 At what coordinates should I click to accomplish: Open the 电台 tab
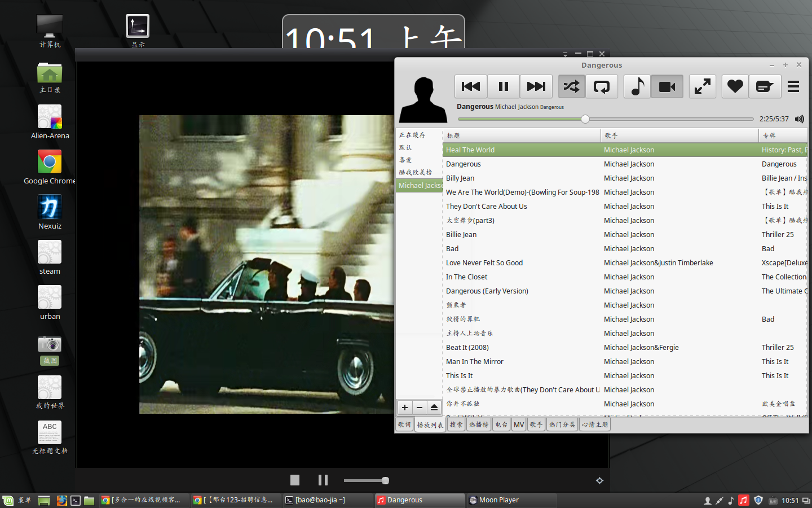coord(501,424)
